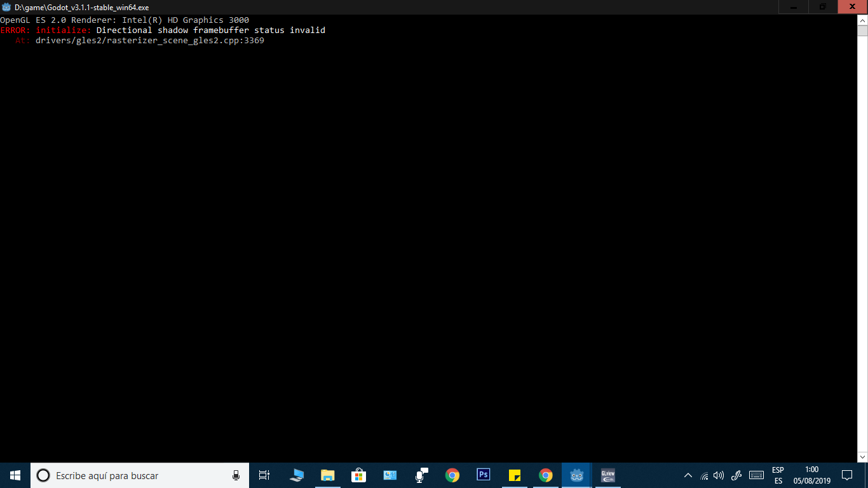Screen dimensions: 868x488
Task: Open Photoshop from the taskbar
Action: [483, 475]
